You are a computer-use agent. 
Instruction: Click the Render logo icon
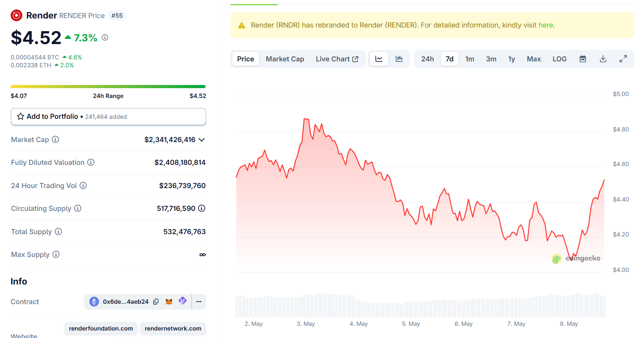point(17,15)
